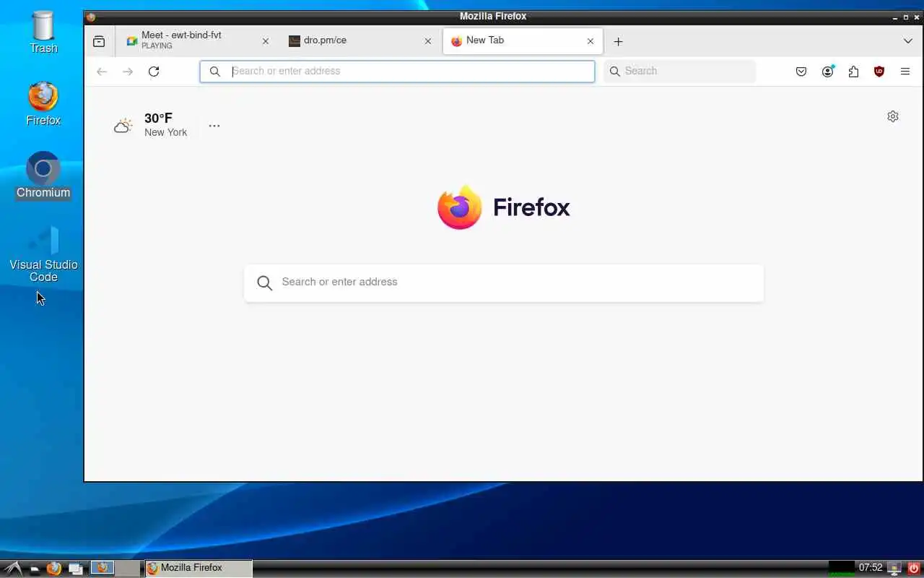
Task: Click the Mozilla Firefox taskbar window button
Action: click(199, 568)
